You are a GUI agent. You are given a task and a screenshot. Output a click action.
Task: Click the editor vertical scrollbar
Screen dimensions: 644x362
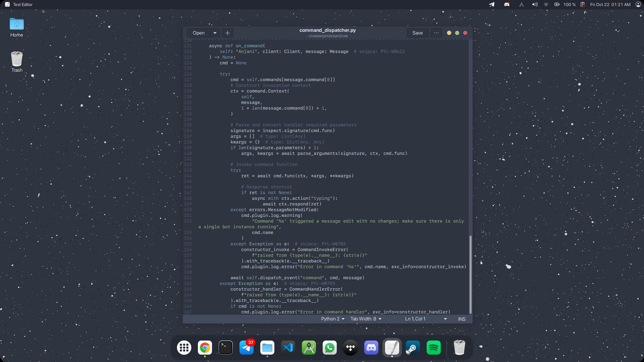[x=470, y=274]
